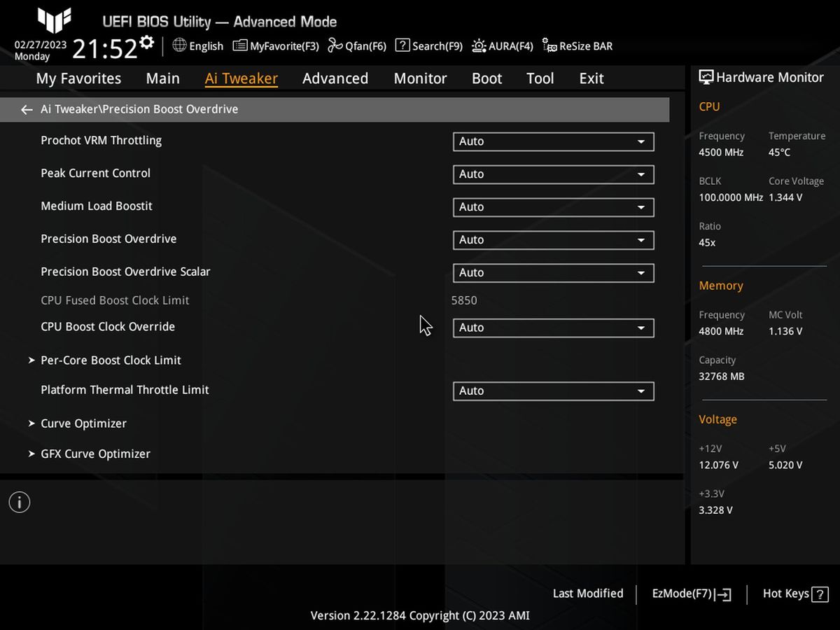The image size is (840, 630).
Task: Click the Version 2.22.1284 copyright text
Action: (420, 616)
